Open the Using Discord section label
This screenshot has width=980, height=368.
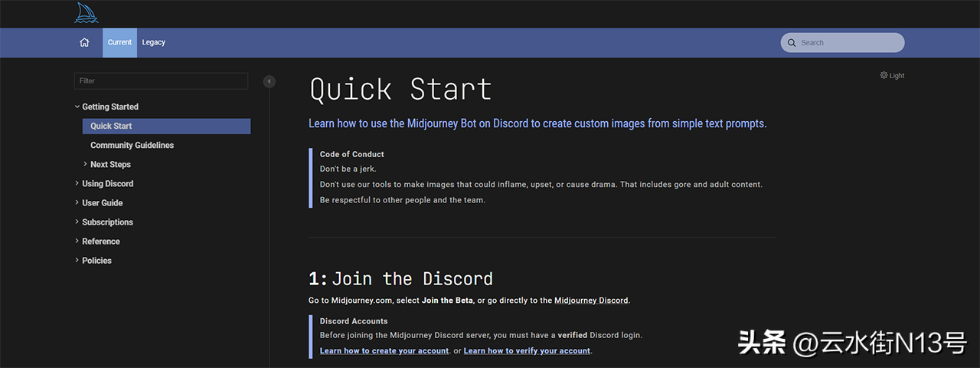[x=108, y=183]
